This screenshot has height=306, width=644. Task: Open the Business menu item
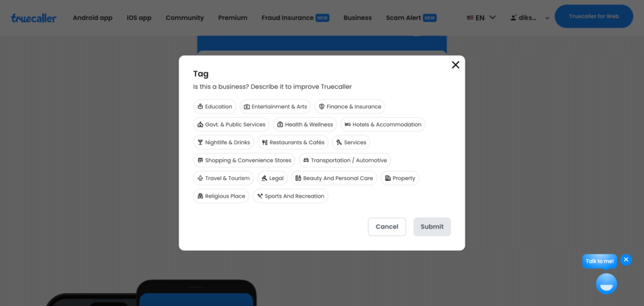tap(358, 18)
